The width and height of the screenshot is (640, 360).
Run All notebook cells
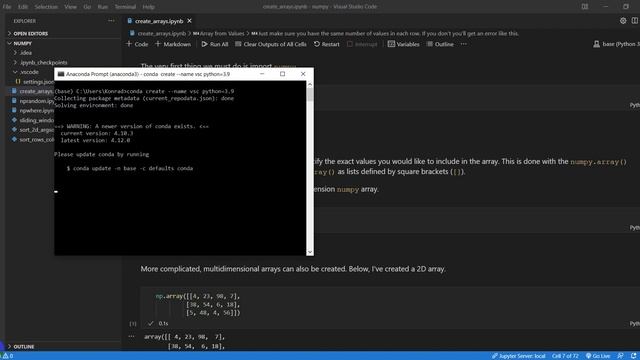click(x=215, y=44)
